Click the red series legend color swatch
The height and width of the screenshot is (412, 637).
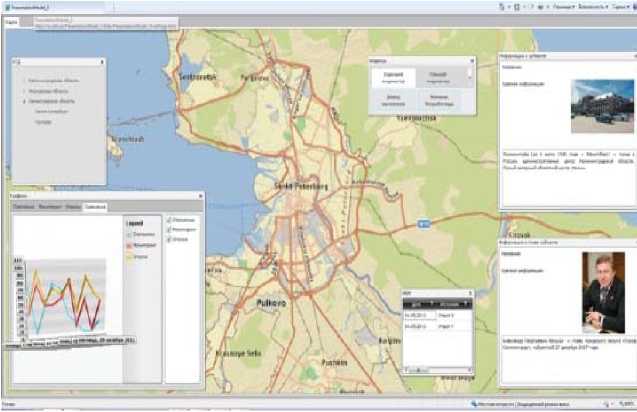(x=128, y=242)
